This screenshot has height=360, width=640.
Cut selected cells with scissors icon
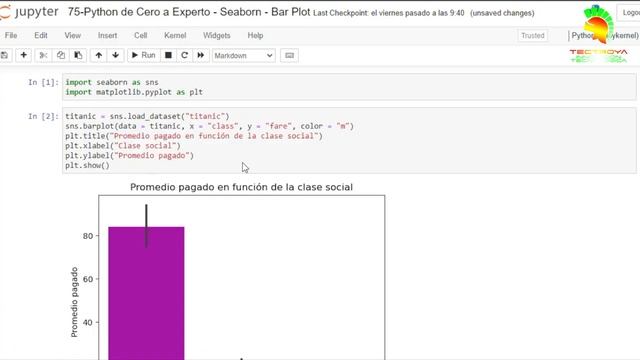43,55
